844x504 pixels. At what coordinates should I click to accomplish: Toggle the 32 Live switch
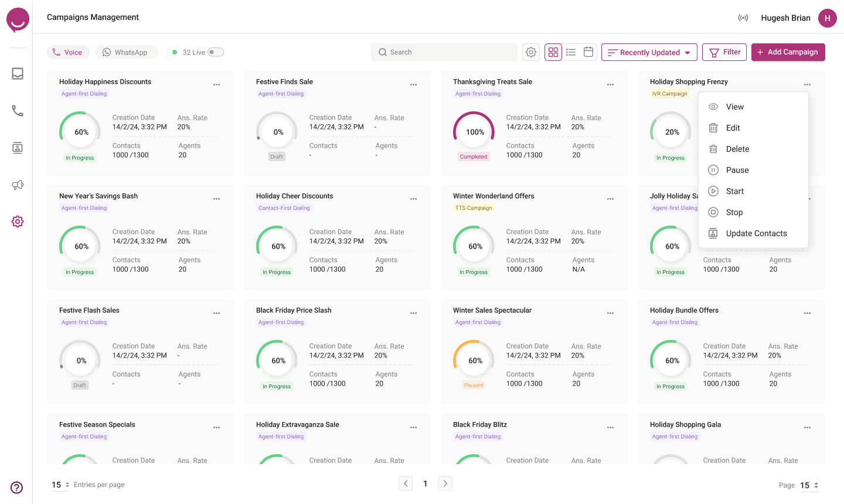[216, 52]
